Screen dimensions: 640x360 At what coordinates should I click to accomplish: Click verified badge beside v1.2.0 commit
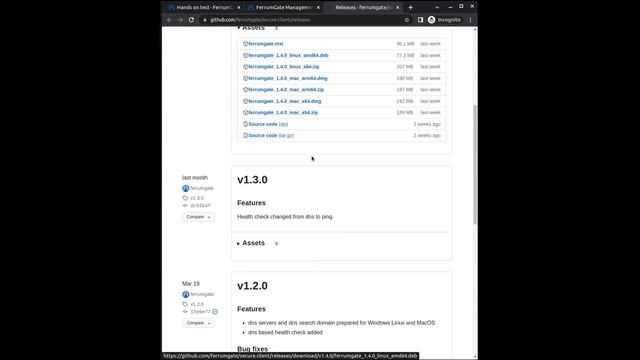[x=215, y=312]
